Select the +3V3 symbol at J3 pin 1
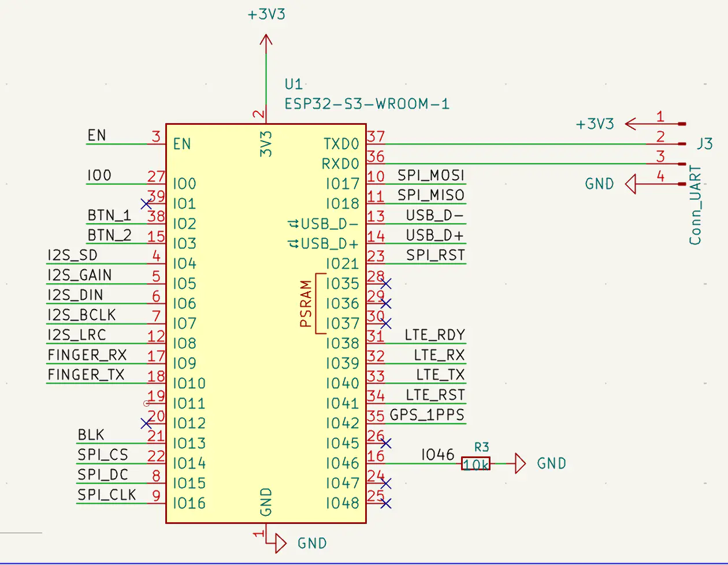 631,124
